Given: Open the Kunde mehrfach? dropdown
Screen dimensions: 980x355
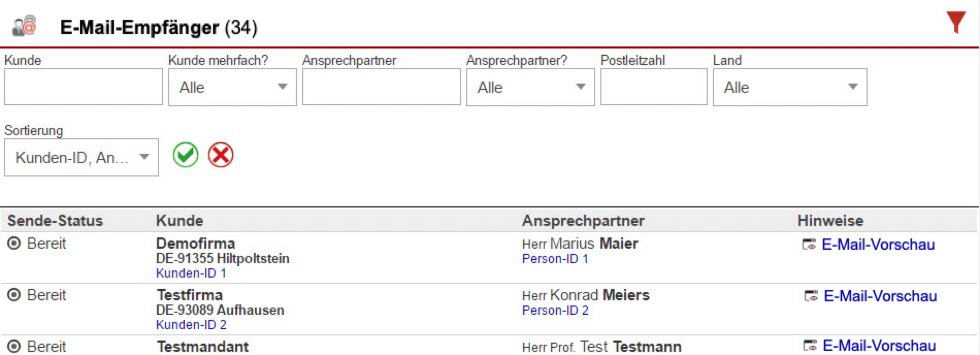Looking at the screenshot, I should [232, 87].
